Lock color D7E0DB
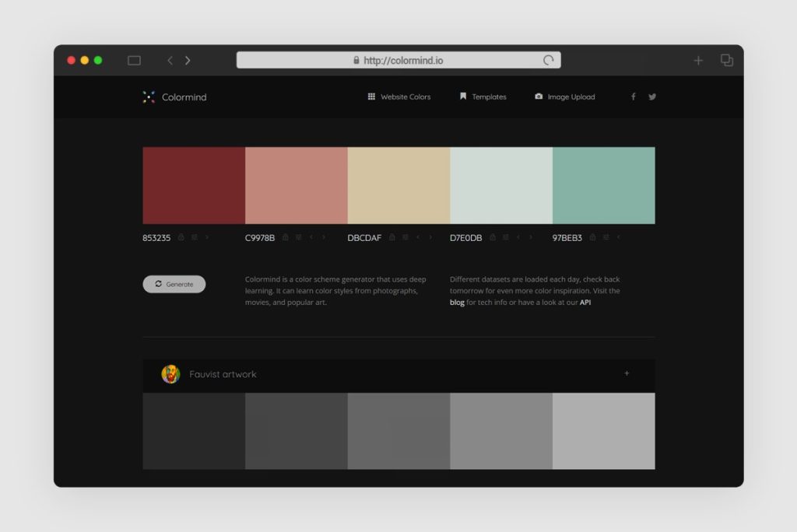 pyautogui.click(x=493, y=237)
